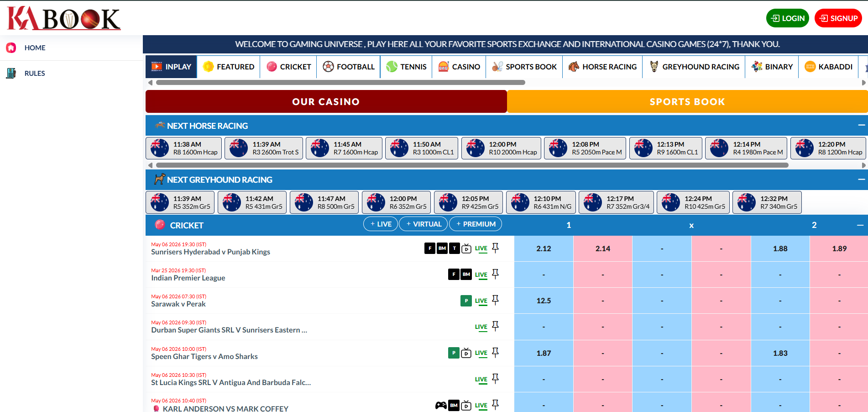Screen dimensions: 868x412
Task: Click the HOME sidebar icon
Action: point(11,48)
